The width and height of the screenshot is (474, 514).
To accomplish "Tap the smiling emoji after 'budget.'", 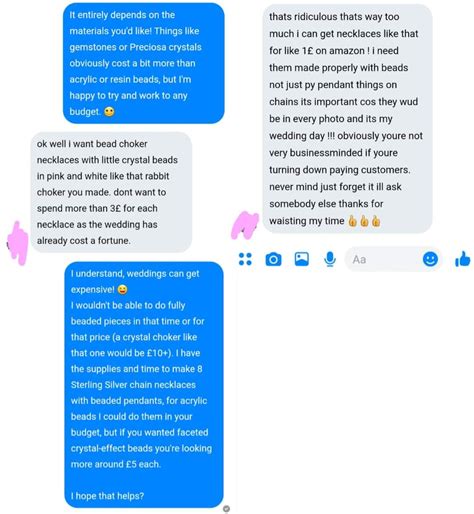I will pyautogui.click(x=109, y=112).
